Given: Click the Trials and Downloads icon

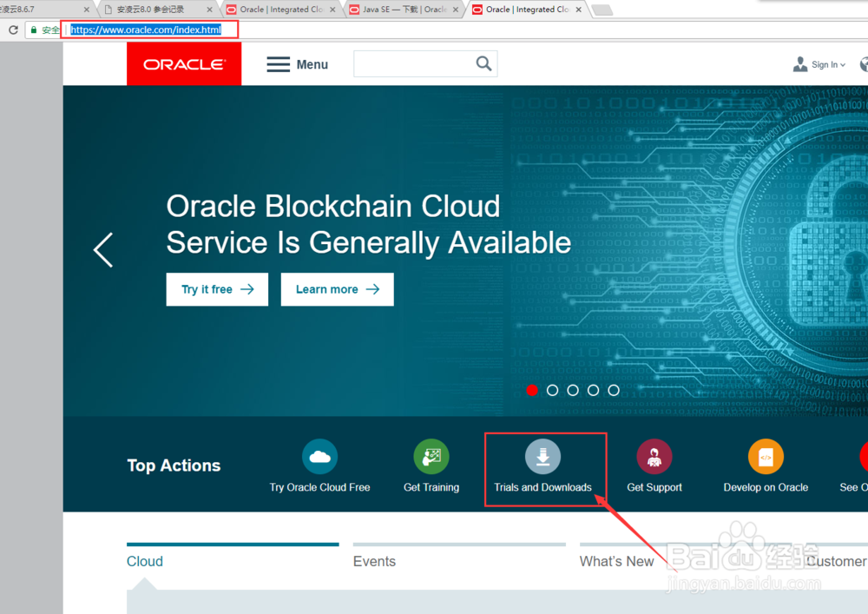Looking at the screenshot, I should (x=543, y=457).
